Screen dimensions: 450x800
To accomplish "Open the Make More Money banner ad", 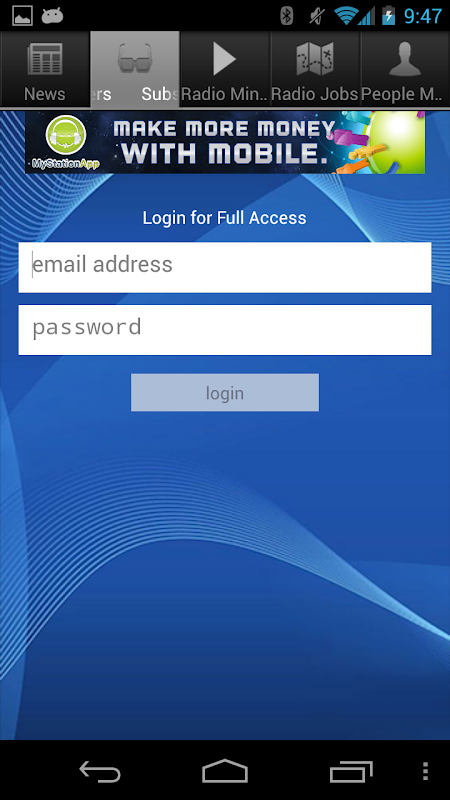I will (x=225, y=142).
